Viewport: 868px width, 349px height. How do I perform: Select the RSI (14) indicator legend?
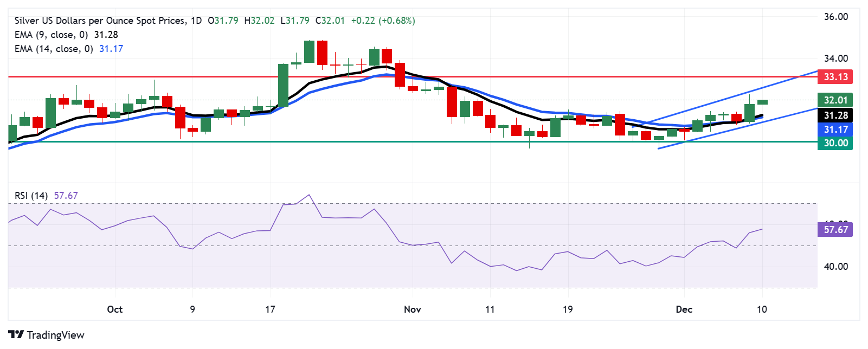coord(31,196)
